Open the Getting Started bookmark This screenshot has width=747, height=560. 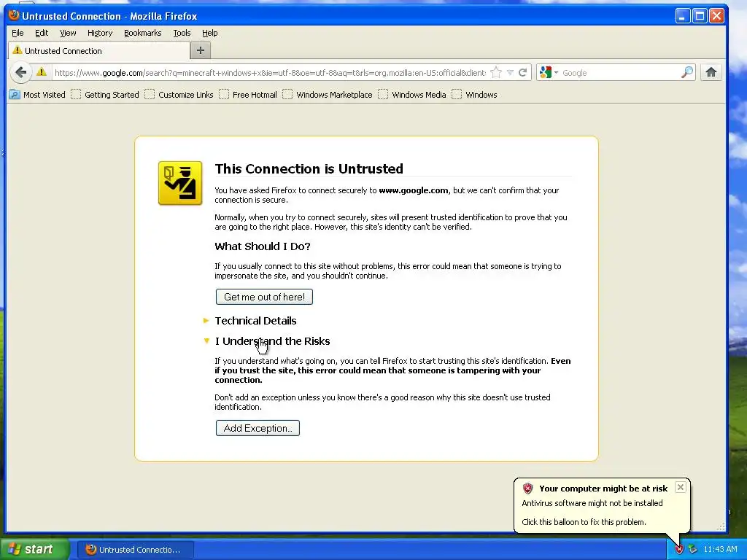click(x=105, y=95)
